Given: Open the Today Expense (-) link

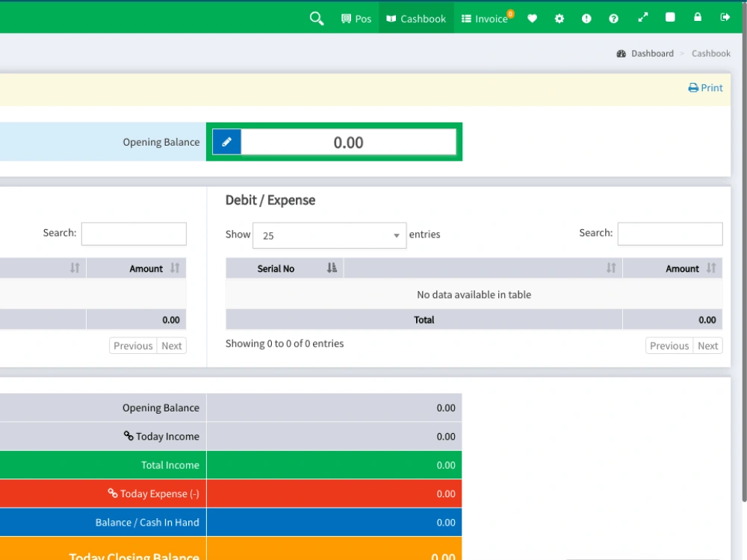Looking at the screenshot, I should point(153,494).
